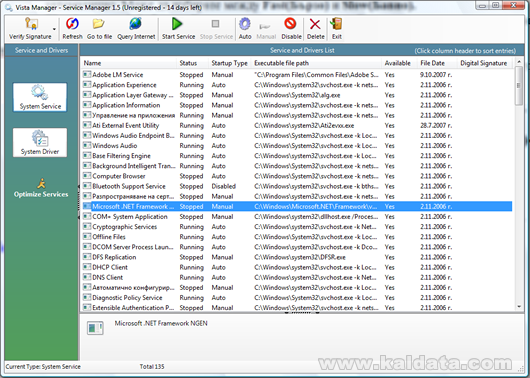The height and width of the screenshot is (378, 530).
Task: Sort list by the Name column
Action: (128, 63)
